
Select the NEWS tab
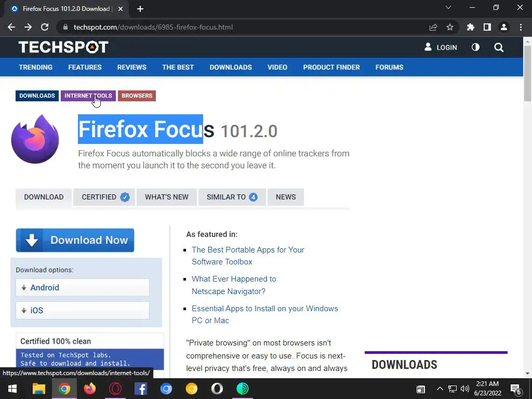click(286, 197)
